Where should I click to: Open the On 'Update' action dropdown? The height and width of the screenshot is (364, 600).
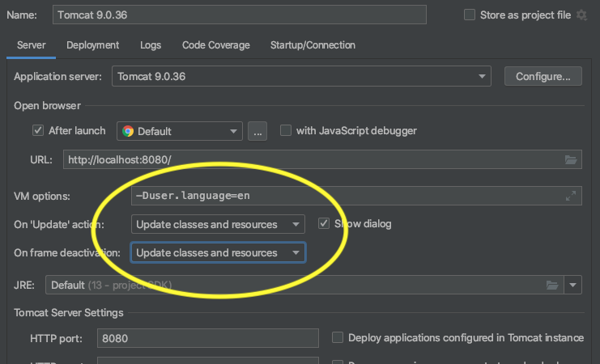218,224
